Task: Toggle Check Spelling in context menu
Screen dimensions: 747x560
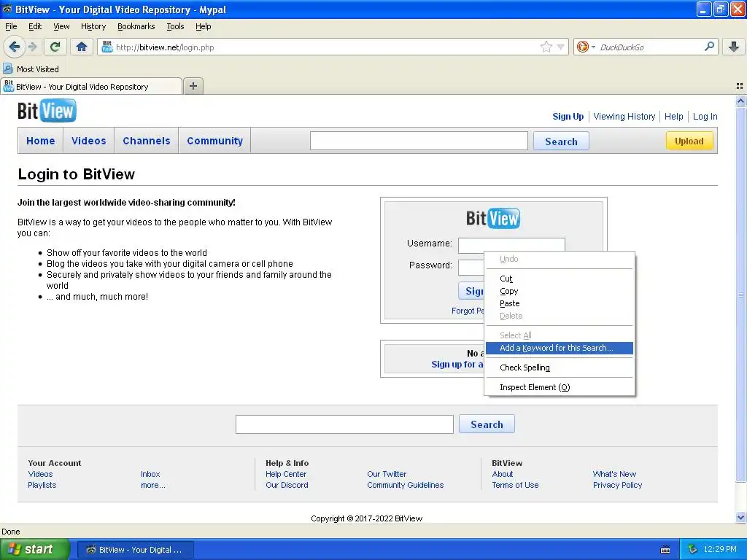Action: 560,367
